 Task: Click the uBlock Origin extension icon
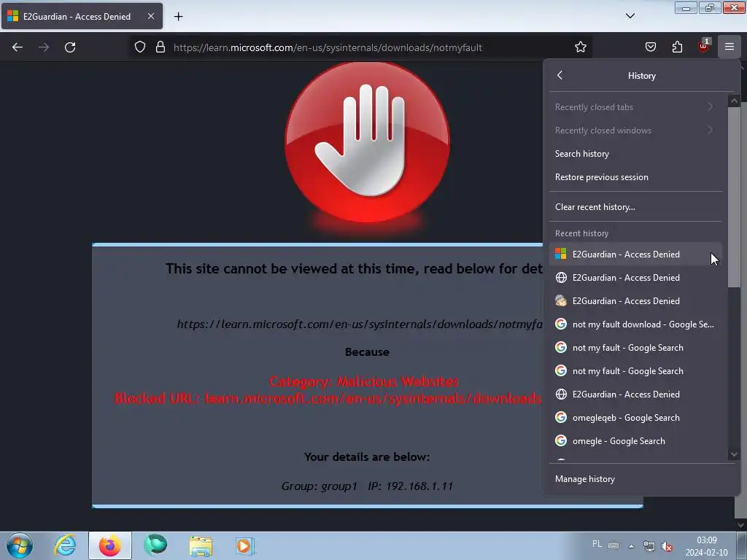[704, 46]
